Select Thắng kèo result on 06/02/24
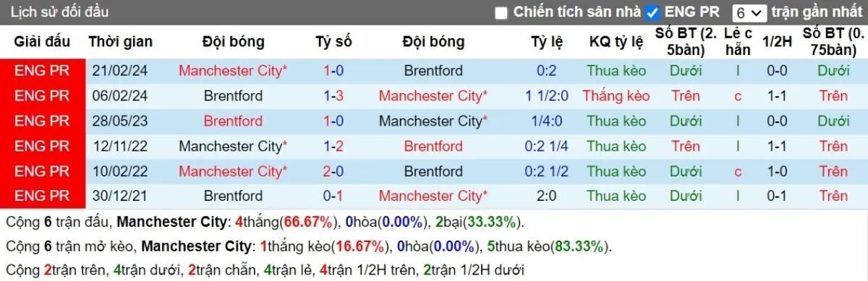 [616, 96]
